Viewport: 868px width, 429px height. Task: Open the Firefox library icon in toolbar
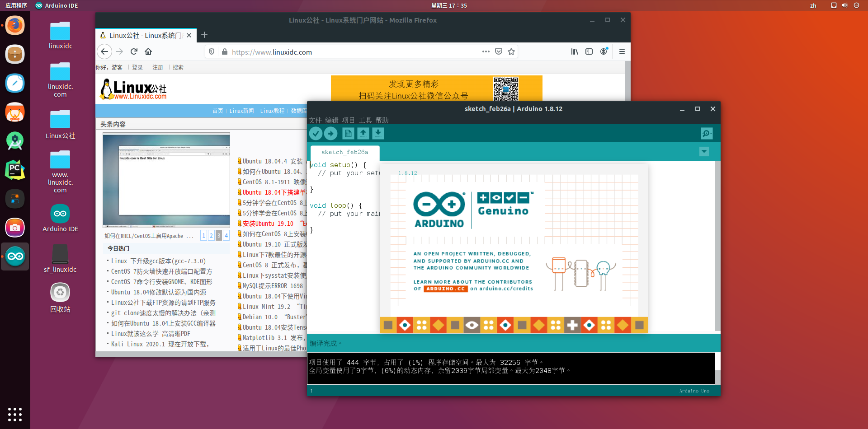pyautogui.click(x=574, y=51)
